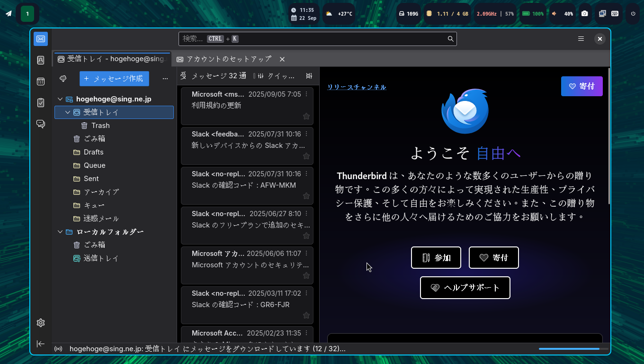This screenshot has width=644, height=364.
Task: Click the magnifier icon in search box
Action: [x=451, y=39]
